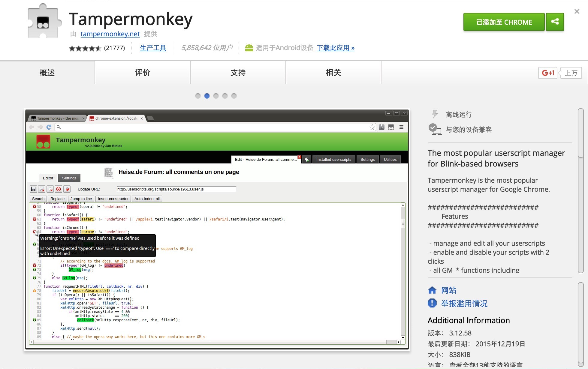Click the record/capture icon in editor toolbar
This screenshot has height=369, width=588.
point(59,189)
